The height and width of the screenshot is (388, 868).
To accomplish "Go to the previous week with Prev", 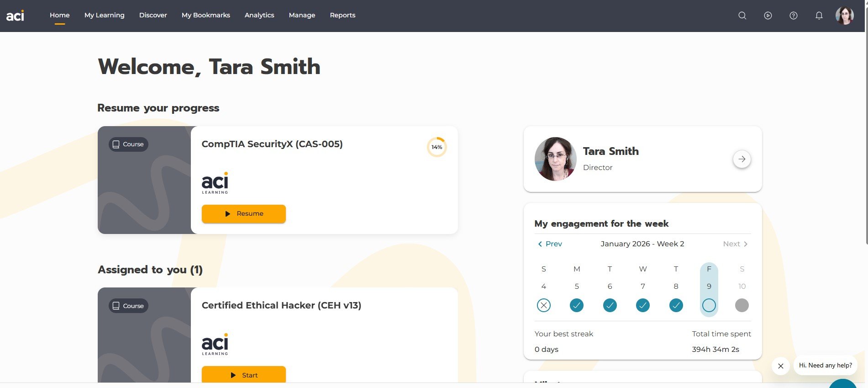I will coord(550,244).
